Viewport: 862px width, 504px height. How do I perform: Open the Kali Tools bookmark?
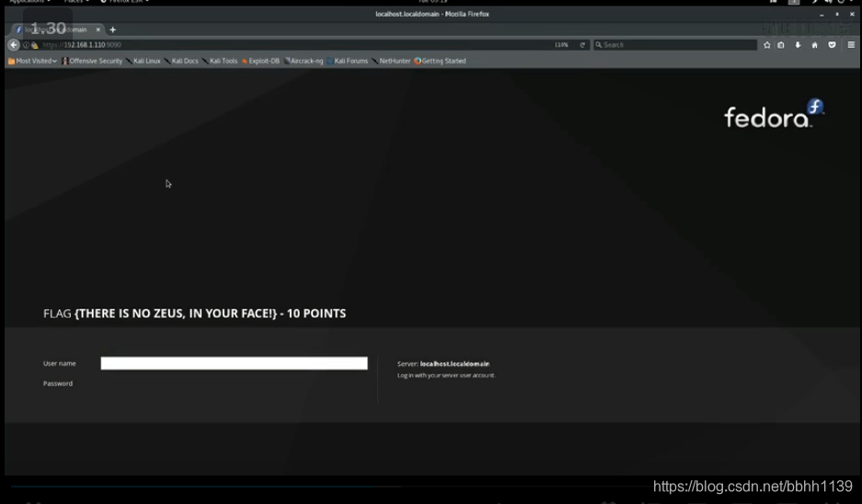point(219,61)
